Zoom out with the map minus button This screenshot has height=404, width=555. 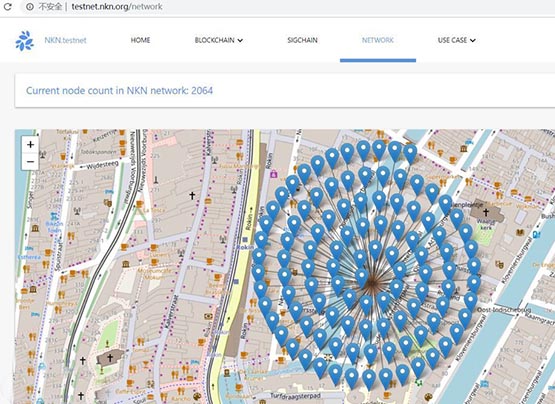click(x=30, y=161)
